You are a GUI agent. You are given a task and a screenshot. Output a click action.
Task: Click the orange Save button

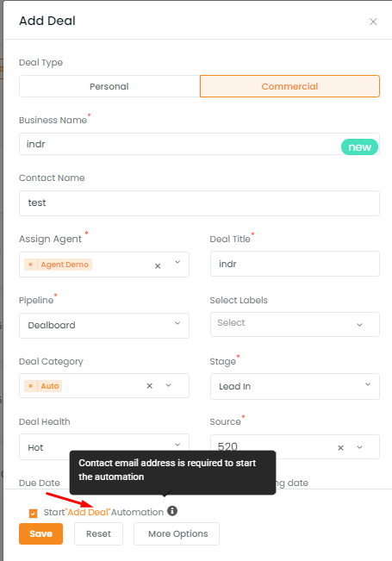pos(40,533)
